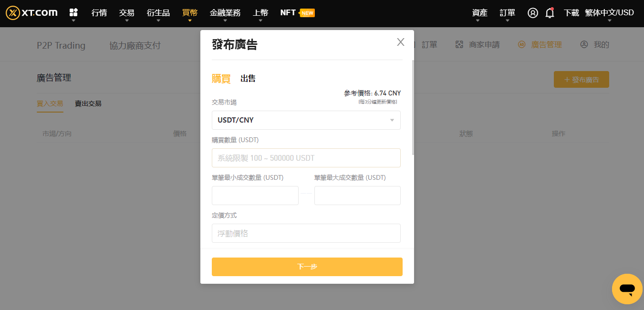644x310 pixels.
Task: Click the 單筆最小成交數量 input field
Action: [x=255, y=196]
